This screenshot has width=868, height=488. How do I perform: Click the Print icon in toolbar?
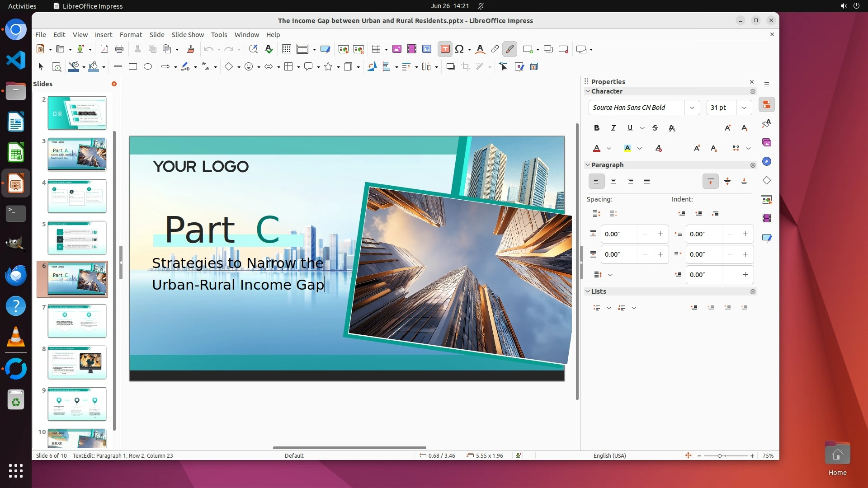click(119, 49)
